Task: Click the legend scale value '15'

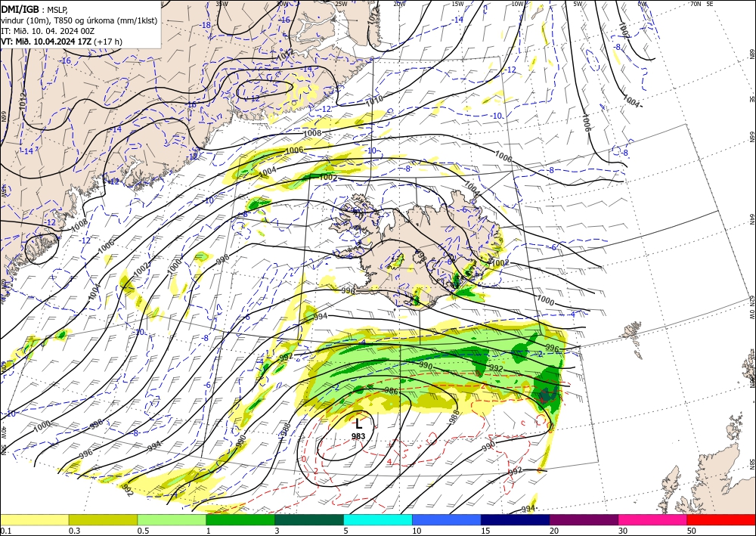Action: (485, 531)
